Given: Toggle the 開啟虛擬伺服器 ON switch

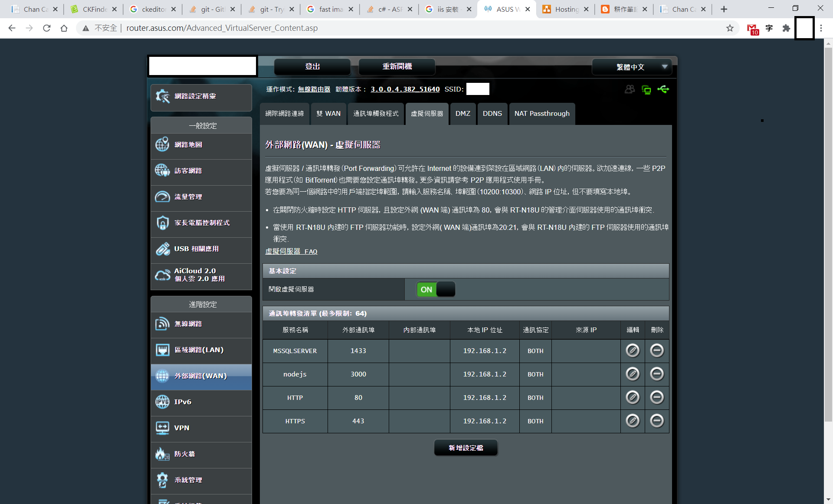Looking at the screenshot, I should (x=436, y=289).
